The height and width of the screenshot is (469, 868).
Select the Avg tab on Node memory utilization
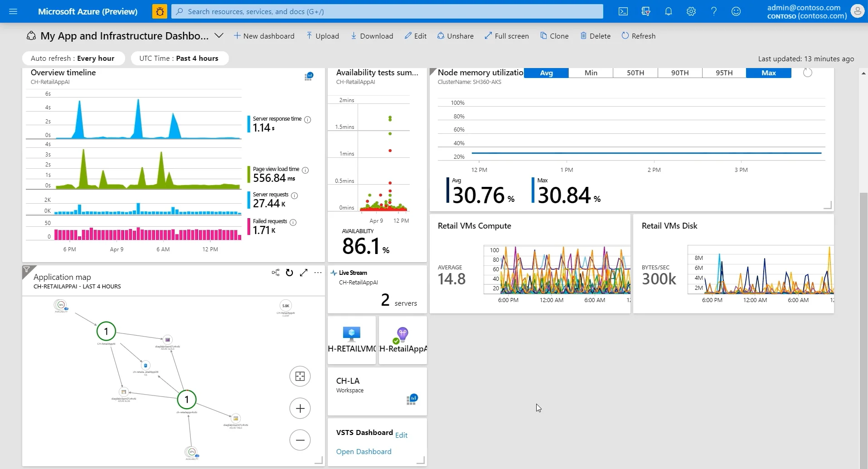(546, 73)
